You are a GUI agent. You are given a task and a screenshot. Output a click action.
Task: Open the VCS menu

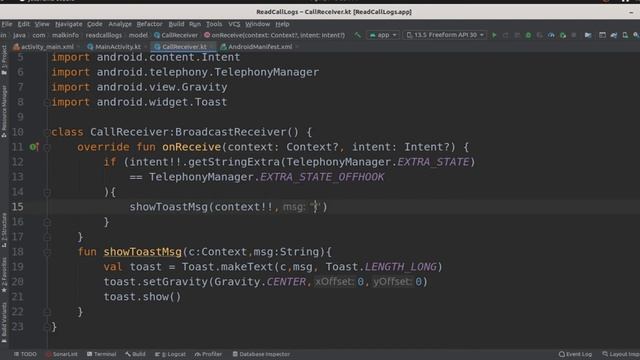[x=234, y=24]
